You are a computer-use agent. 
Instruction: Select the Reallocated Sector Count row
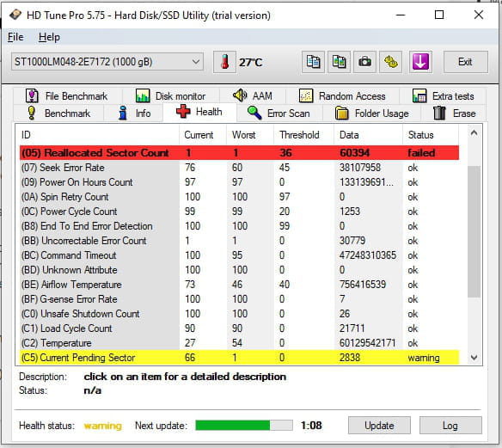pyautogui.click(x=239, y=153)
